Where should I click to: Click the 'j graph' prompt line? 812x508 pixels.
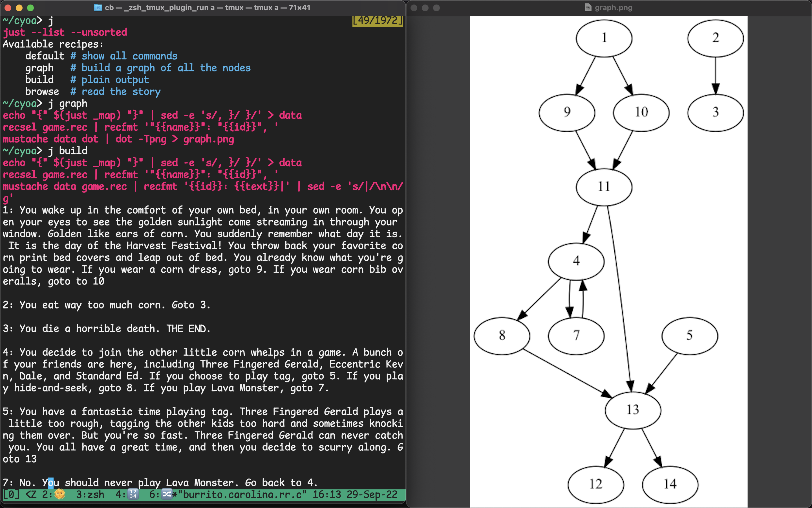[45, 104]
